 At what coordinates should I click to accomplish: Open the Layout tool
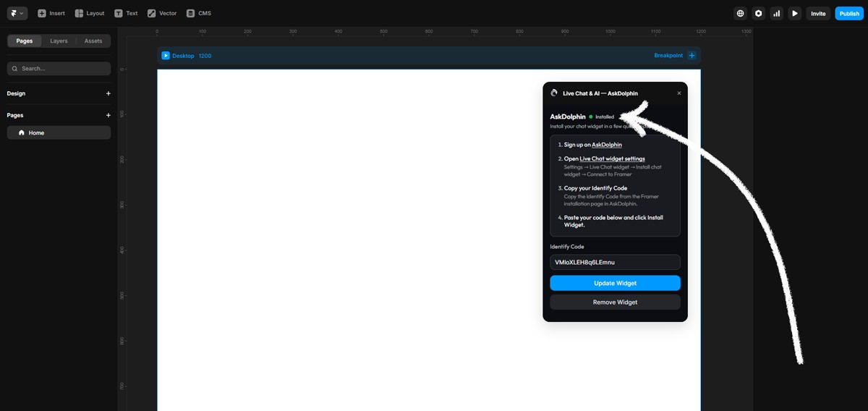coord(90,13)
